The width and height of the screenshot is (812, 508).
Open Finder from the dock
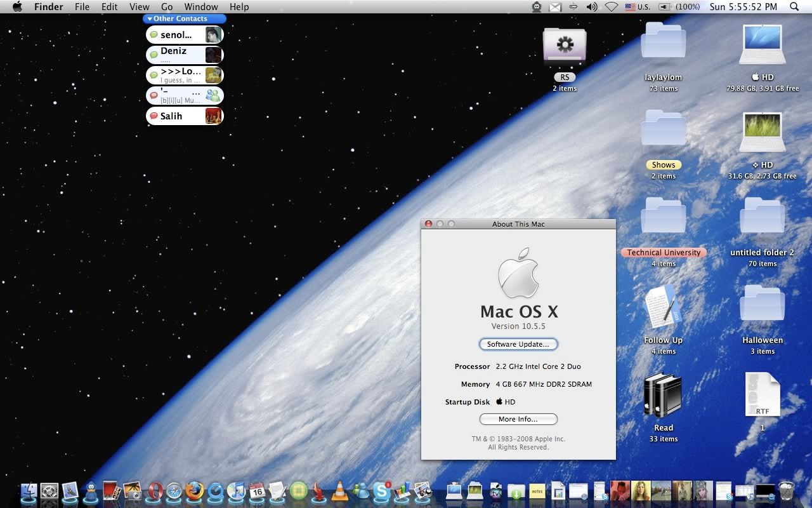pos(29,491)
